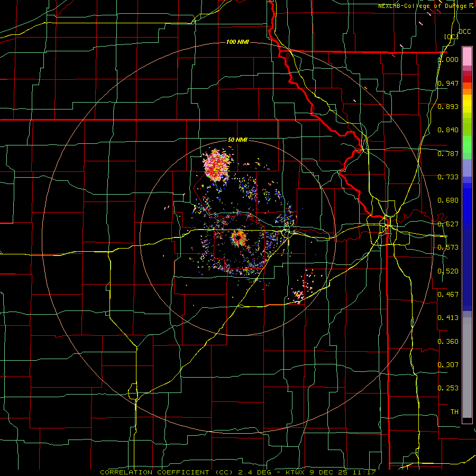Click the 1.000 color scale value

click(x=448, y=59)
